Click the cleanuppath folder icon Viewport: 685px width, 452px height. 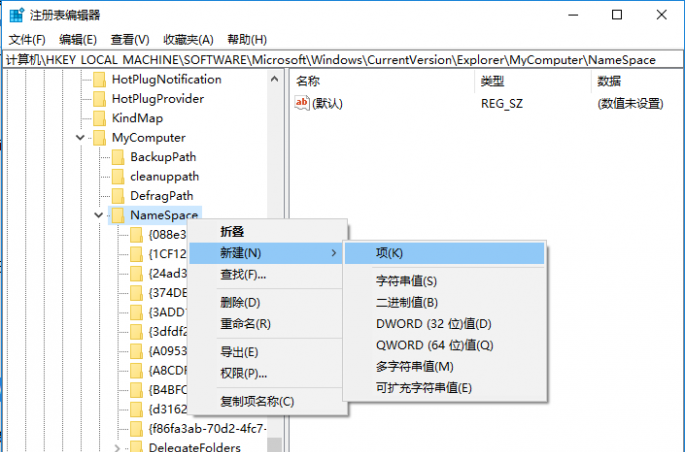pos(118,176)
